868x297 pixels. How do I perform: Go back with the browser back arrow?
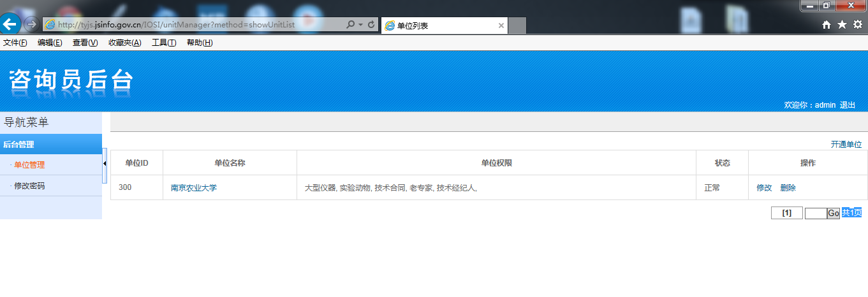(x=10, y=24)
